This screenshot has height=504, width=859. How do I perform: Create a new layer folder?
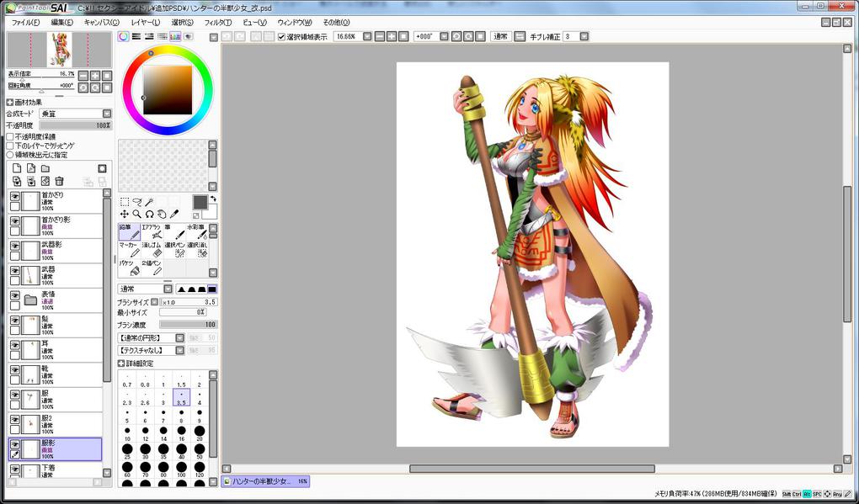(45, 168)
